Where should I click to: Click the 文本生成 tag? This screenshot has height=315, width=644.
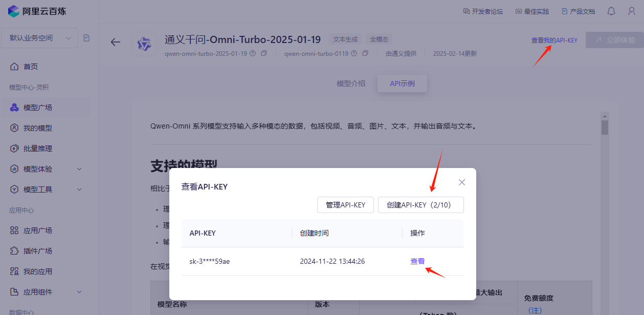point(345,39)
